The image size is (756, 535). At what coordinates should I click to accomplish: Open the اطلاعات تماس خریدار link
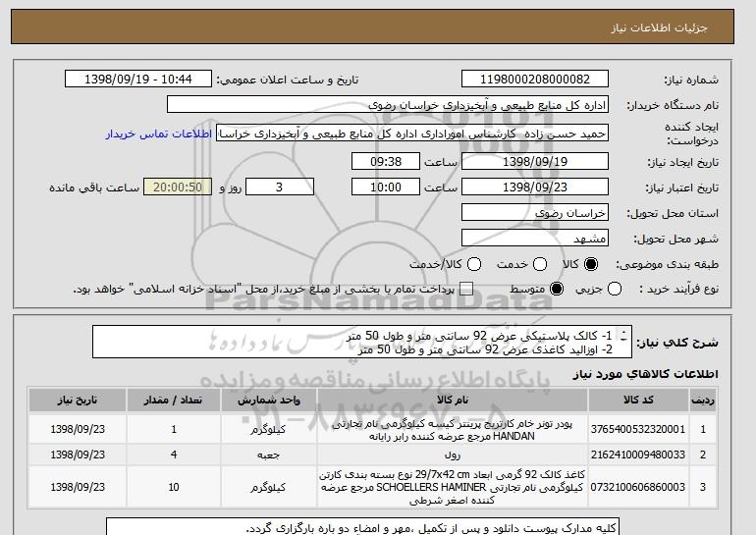(159, 134)
